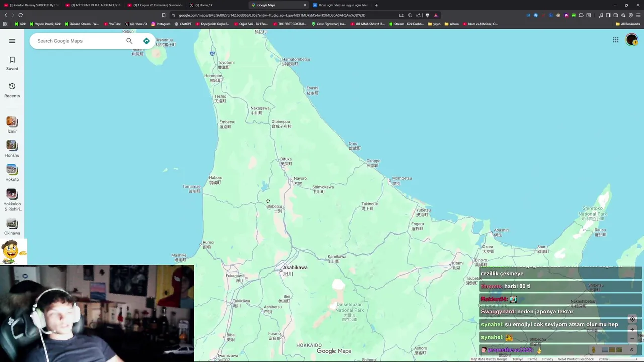Expand the Albüm bookmarks folder
Image resolution: width=644 pixels, height=362 pixels.
[452, 24]
